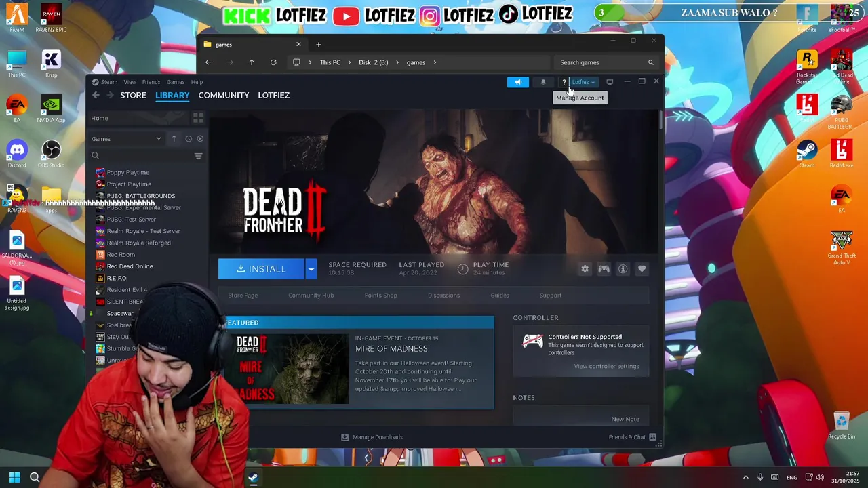Open Recycle Bin on desktop
This screenshot has width=868, height=488.
[842, 426]
